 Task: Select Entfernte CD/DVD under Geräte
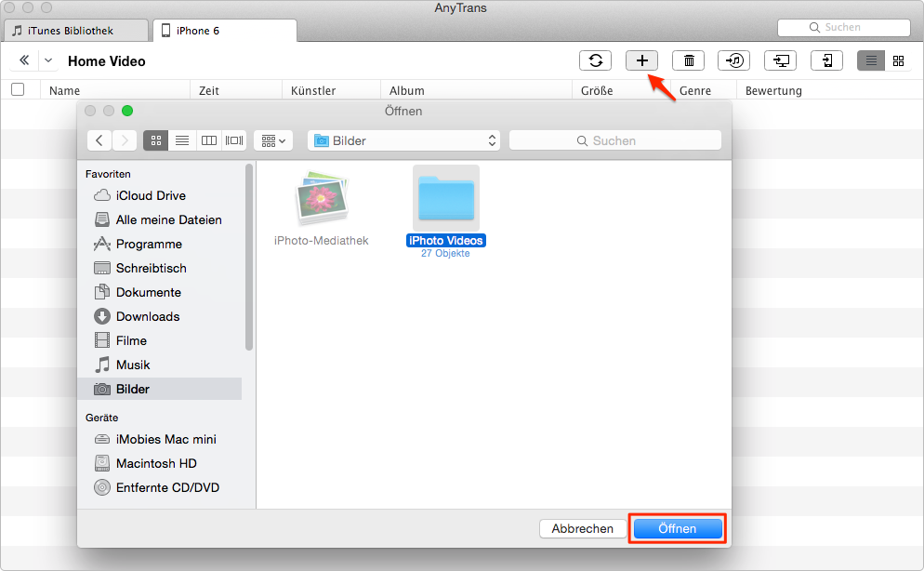pos(160,487)
